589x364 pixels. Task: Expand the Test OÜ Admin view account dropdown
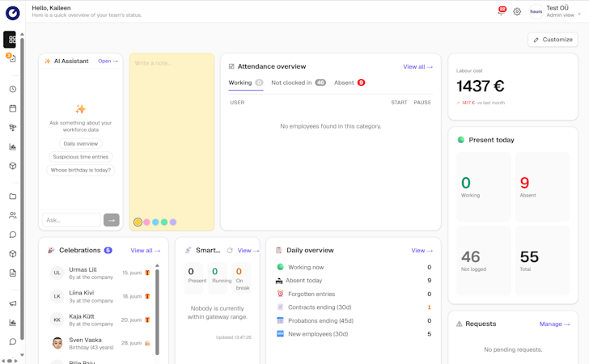[562, 11]
